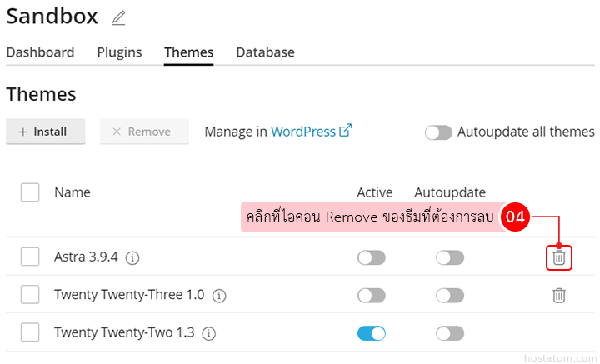Click the pencil edit icon beside Sandbox
The image size is (600, 364).
tap(119, 17)
